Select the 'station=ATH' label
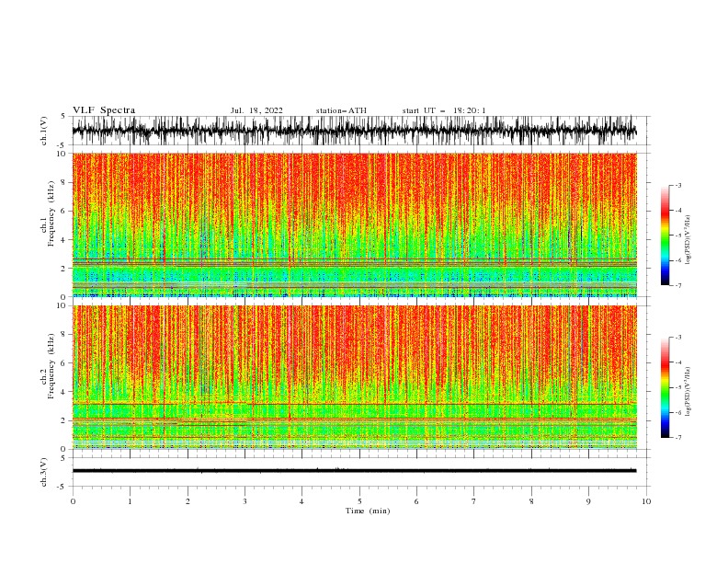The width and height of the screenshot is (728, 563). [x=341, y=110]
